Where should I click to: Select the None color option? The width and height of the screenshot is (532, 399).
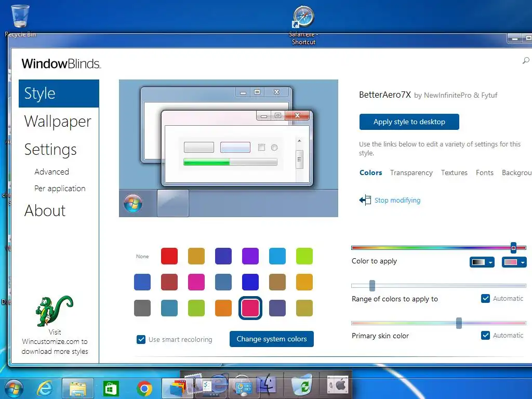coord(142,257)
